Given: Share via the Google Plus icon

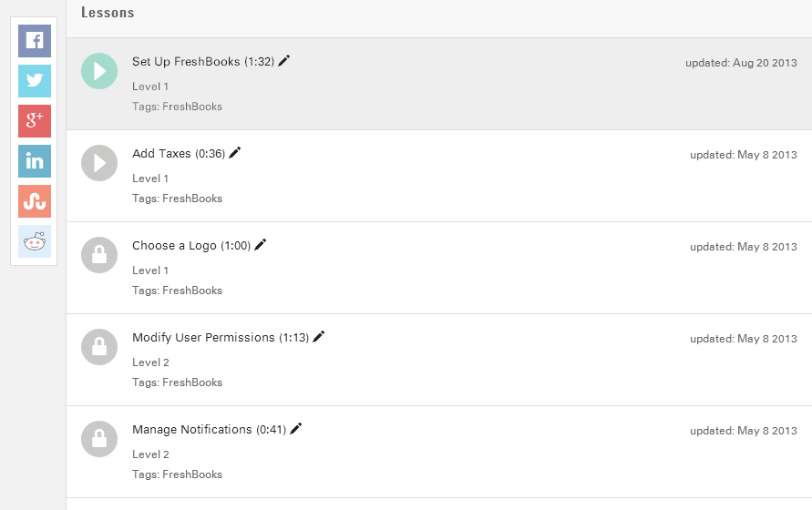Looking at the screenshot, I should click(35, 121).
